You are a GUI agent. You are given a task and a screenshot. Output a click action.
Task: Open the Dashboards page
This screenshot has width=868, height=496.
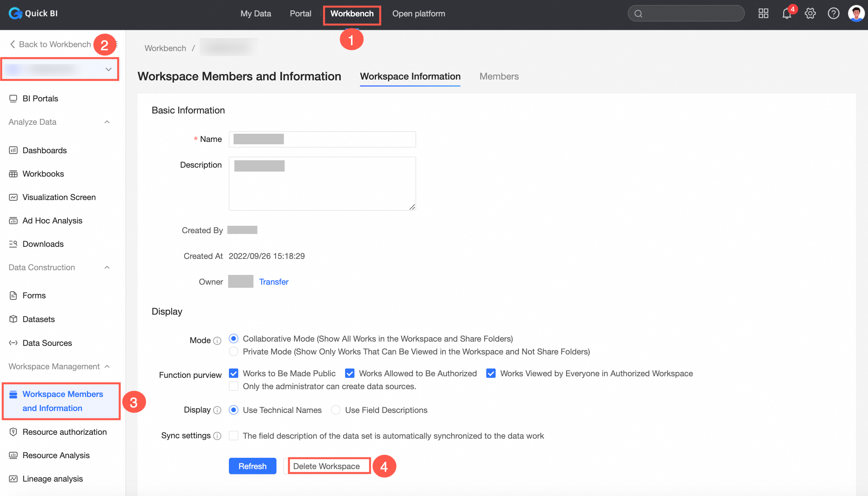point(44,151)
